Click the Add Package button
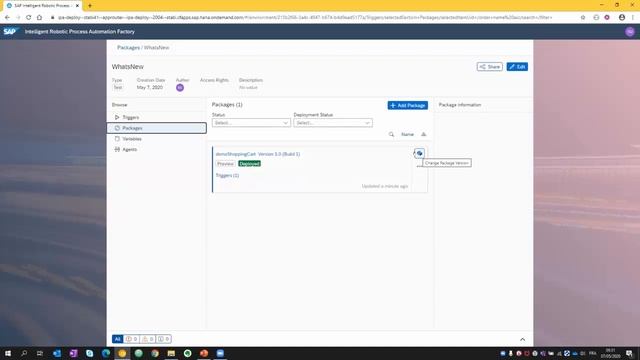The height and width of the screenshot is (360, 640). coord(407,105)
